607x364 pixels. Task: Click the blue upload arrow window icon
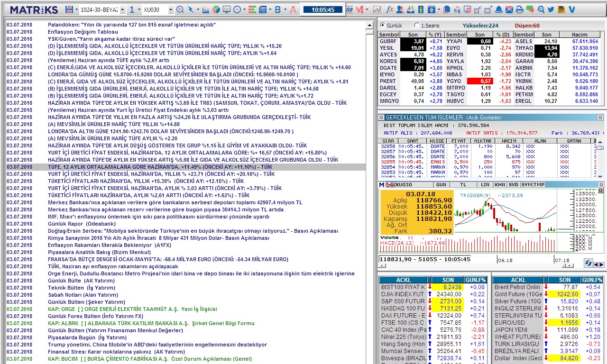pos(431,9)
